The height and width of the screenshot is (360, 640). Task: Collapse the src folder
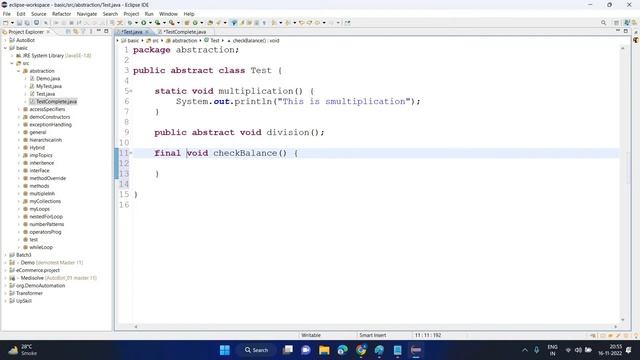12,63
